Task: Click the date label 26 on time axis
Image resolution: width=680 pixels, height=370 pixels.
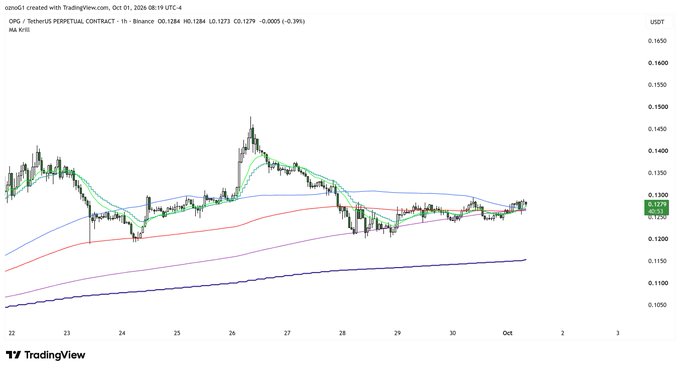Action: [232, 333]
